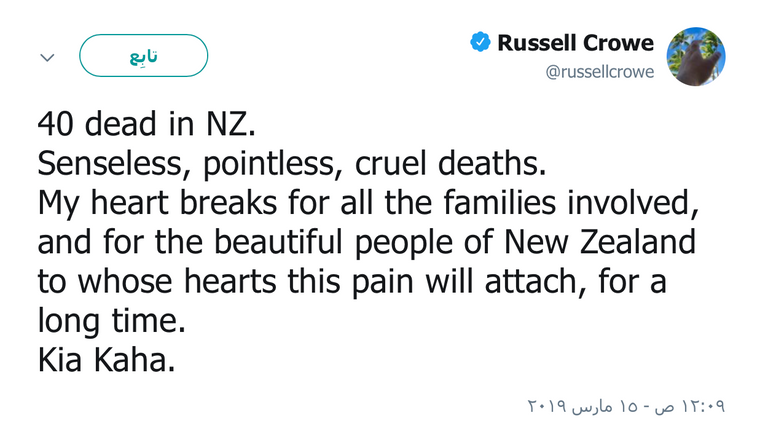Click the @russellcrowe handle
The image size is (768, 428).
tap(599, 71)
